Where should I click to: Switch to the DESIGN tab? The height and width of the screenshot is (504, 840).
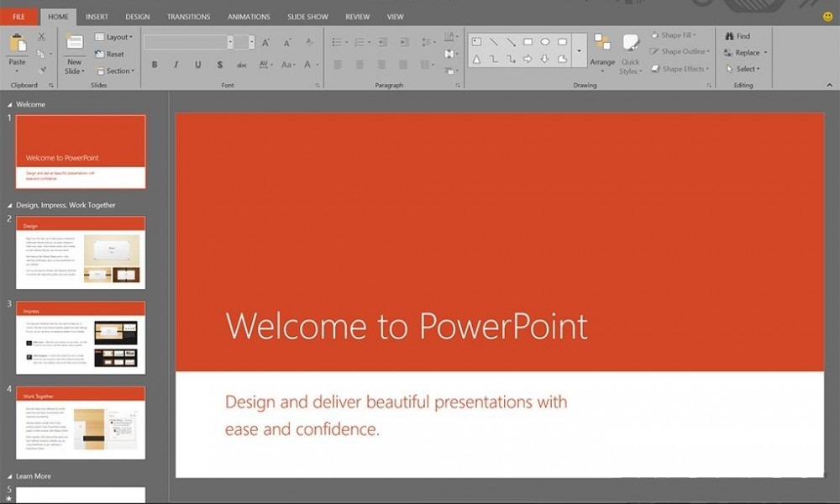click(x=138, y=17)
